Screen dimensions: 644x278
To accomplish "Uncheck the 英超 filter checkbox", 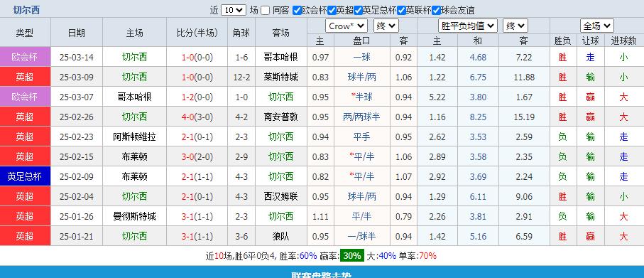I will pyautogui.click(x=332, y=10).
